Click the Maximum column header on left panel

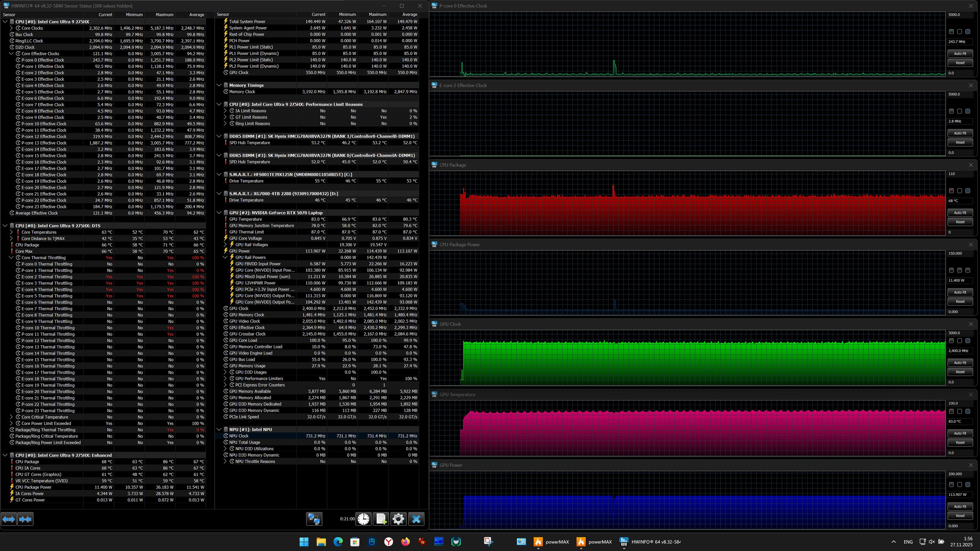[164, 15]
